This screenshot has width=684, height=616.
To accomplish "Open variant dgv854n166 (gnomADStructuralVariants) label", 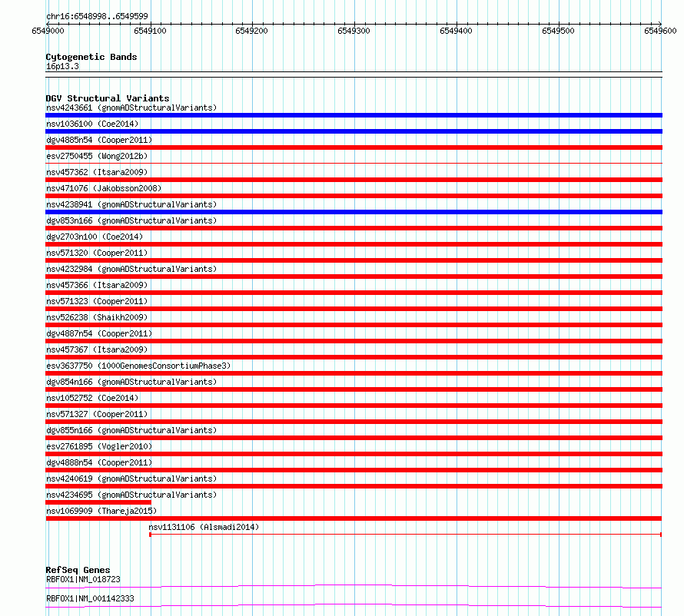I will (131, 382).
